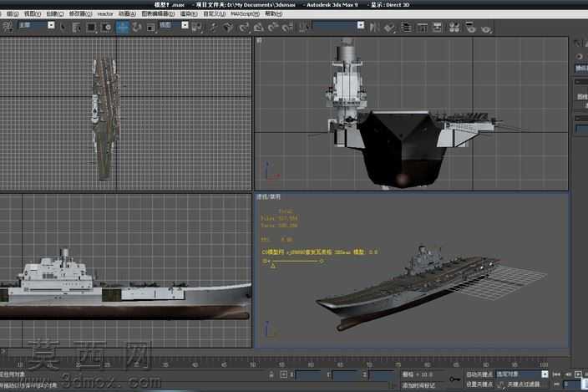Open the 图表编辑器 menu
Screen dimensions: 588x392
158,14
